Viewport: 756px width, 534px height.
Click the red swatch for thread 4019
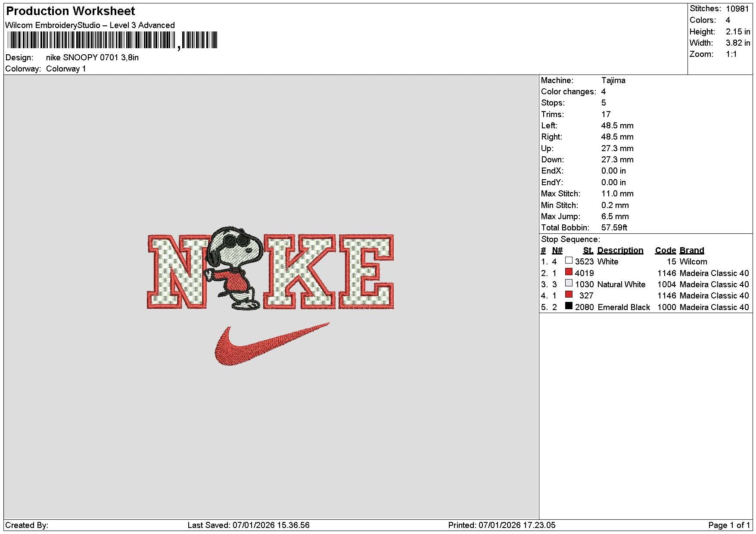(569, 272)
